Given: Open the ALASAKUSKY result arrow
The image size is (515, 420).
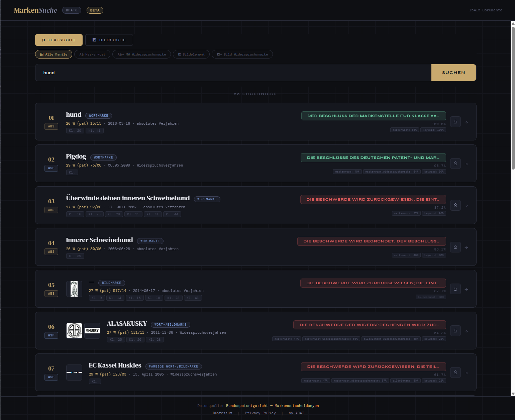Looking at the screenshot, I should point(466,331).
